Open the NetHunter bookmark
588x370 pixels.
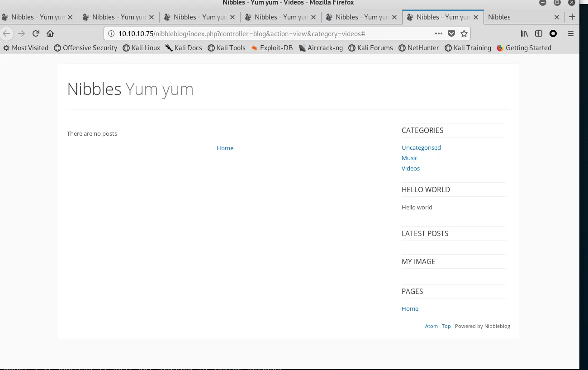click(x=419, y=48)
